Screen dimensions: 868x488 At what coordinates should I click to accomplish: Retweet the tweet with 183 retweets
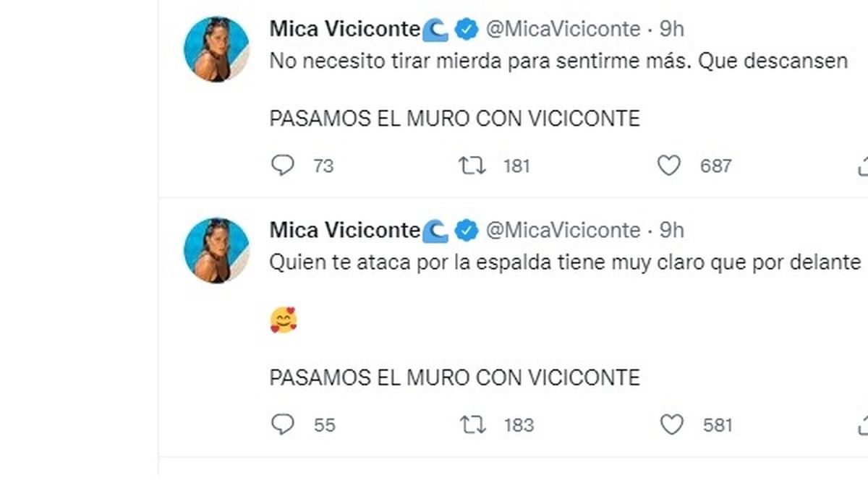pyautogui.click(x=473, y=424)
